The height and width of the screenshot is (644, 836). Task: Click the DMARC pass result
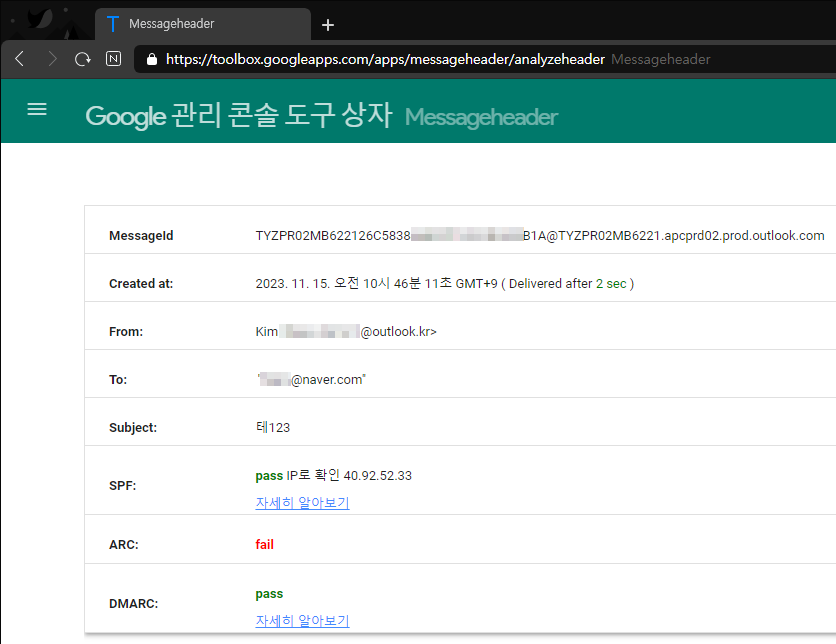point(269,594)
